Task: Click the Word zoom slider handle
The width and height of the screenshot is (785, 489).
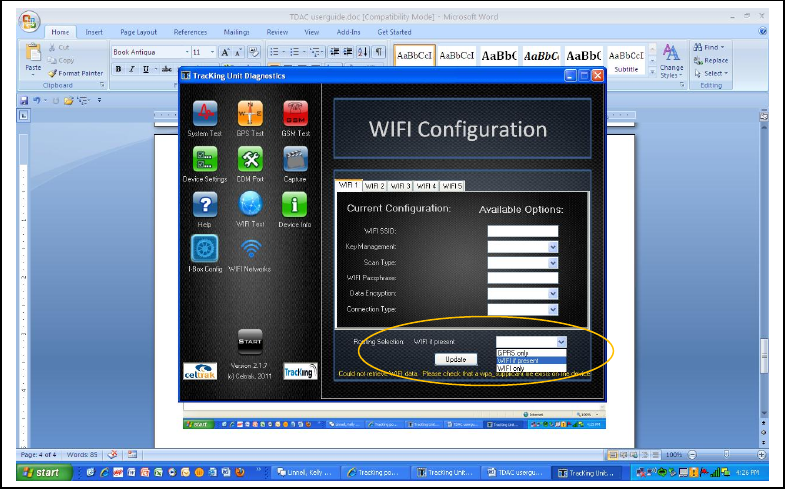Action: click(x=726, y=455)
